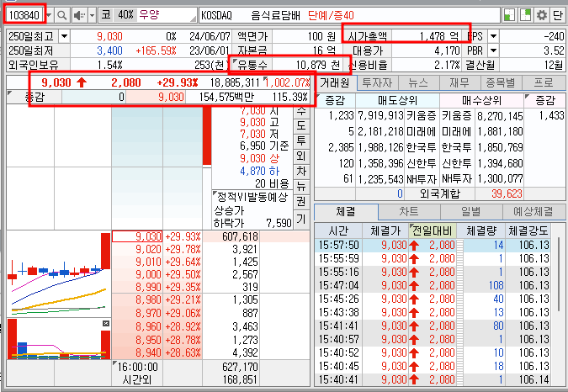Switch to the 프로 tab

[544, 83]
